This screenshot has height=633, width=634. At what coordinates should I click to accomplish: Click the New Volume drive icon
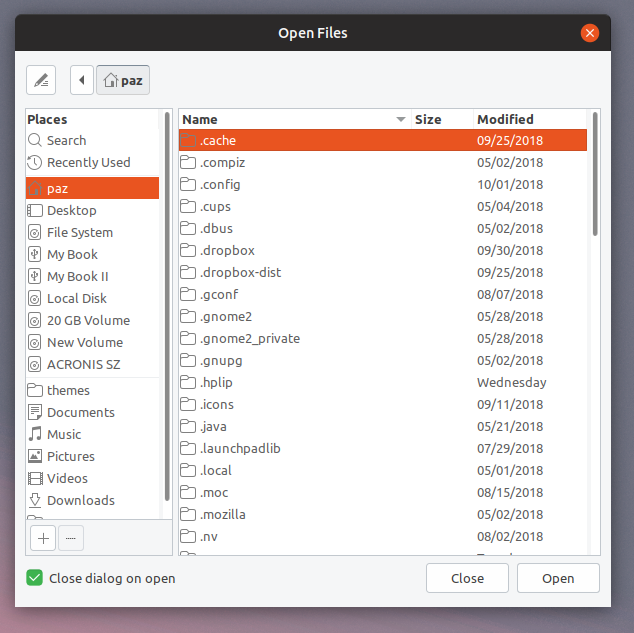coord(35,342)
